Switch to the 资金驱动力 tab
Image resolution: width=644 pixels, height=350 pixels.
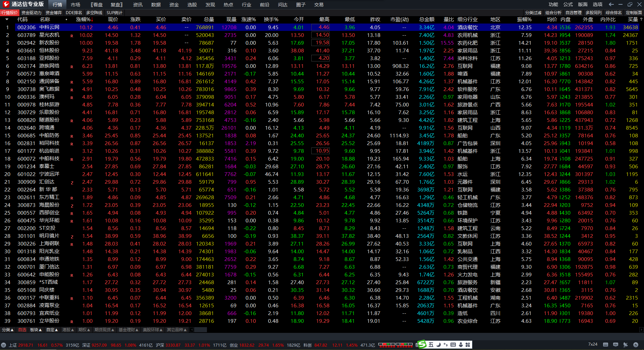(32, 13)
